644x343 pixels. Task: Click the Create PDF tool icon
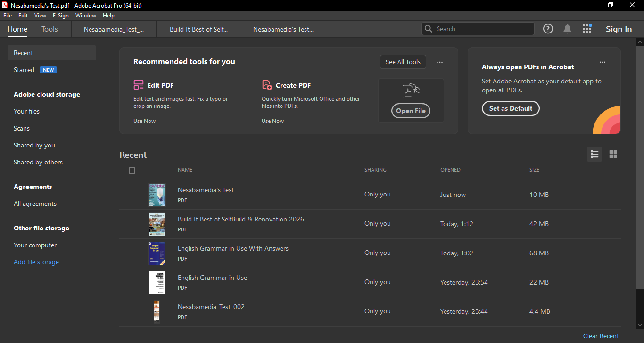tap(267, 85)
